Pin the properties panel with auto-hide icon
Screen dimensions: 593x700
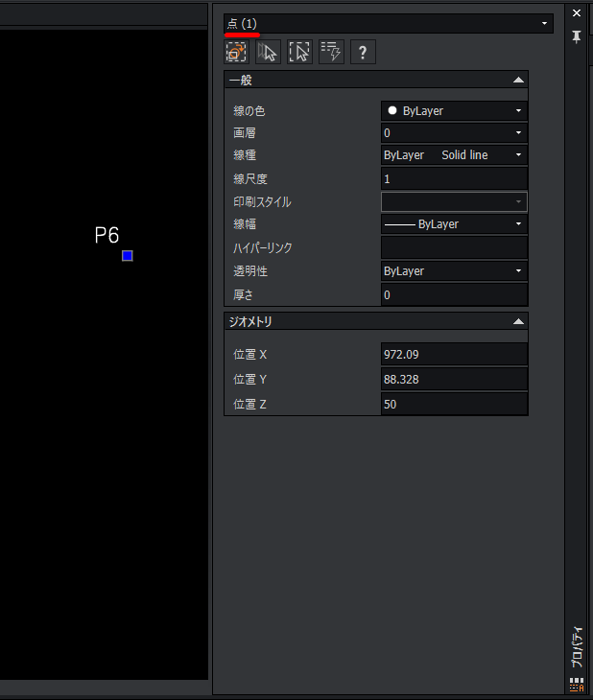pyautogui.click(x=577, y=36)
